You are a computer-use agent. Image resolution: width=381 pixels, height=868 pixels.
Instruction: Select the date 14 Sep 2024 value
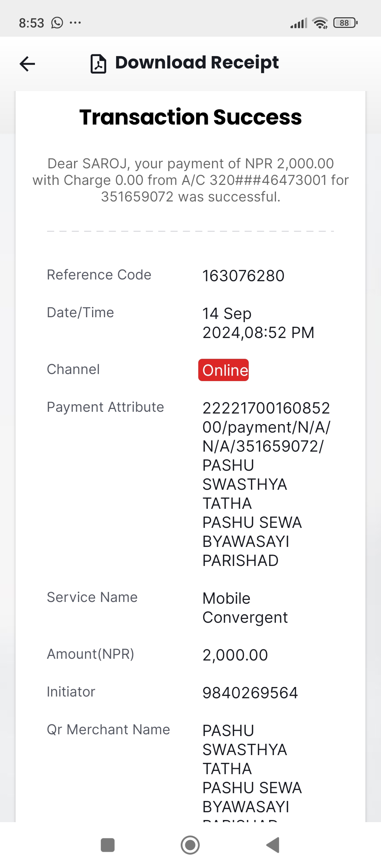[258, 323]
